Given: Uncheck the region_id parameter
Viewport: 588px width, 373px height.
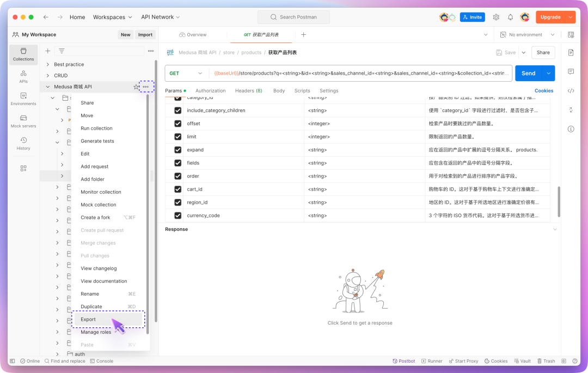Looking at the screenshot, I should 177,202.
